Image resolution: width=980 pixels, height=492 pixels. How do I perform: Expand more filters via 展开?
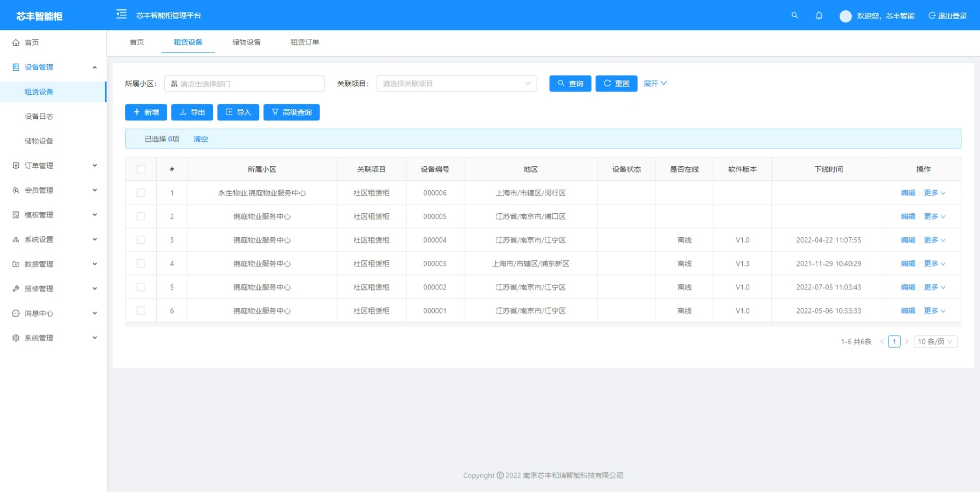[655, 83]
